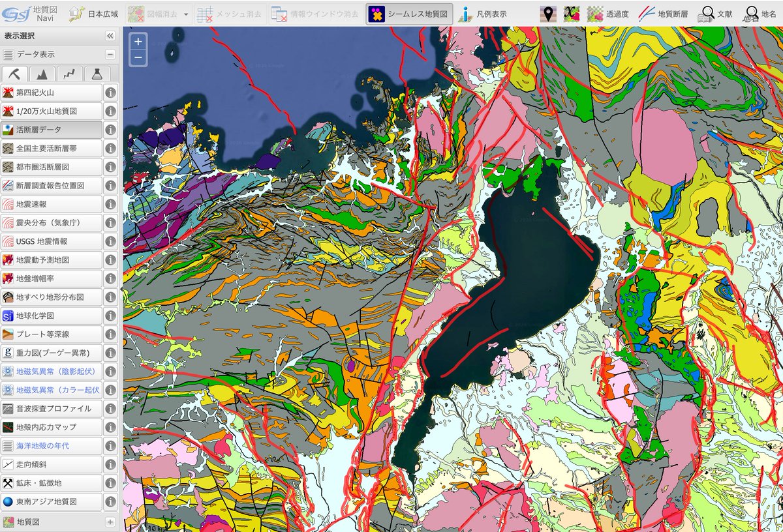Open the 文献 literature search

715,14
